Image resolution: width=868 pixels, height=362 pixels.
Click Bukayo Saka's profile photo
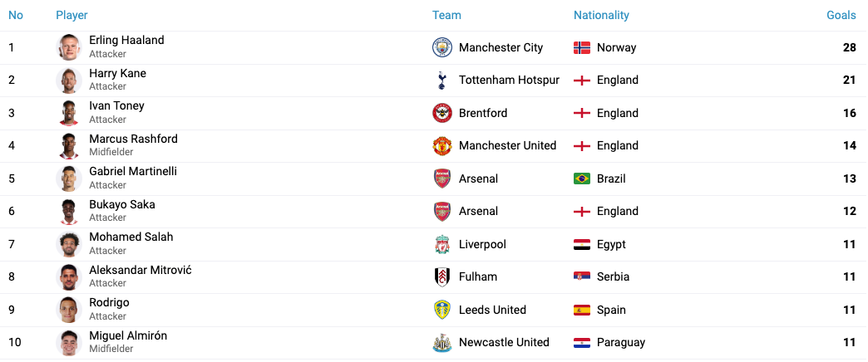click(x=69, y=212)
